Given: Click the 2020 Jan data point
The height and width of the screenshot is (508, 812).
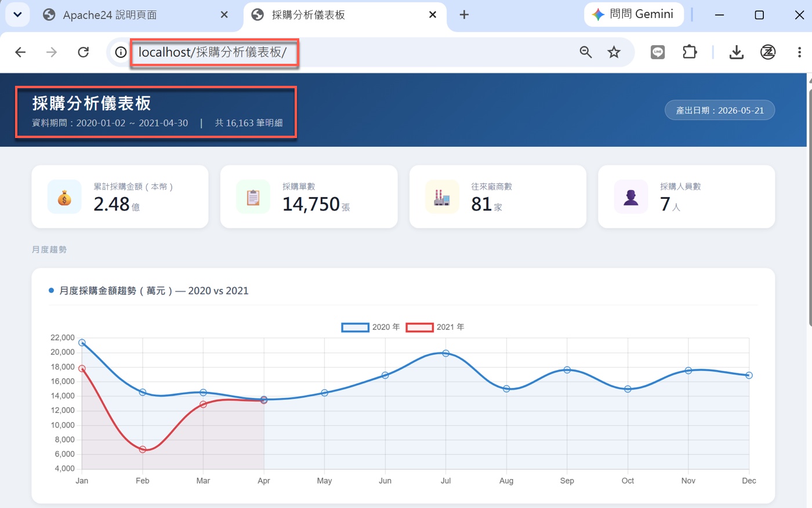Looking at the screenshot, I should pyautogui.click(x=82, y=343).
